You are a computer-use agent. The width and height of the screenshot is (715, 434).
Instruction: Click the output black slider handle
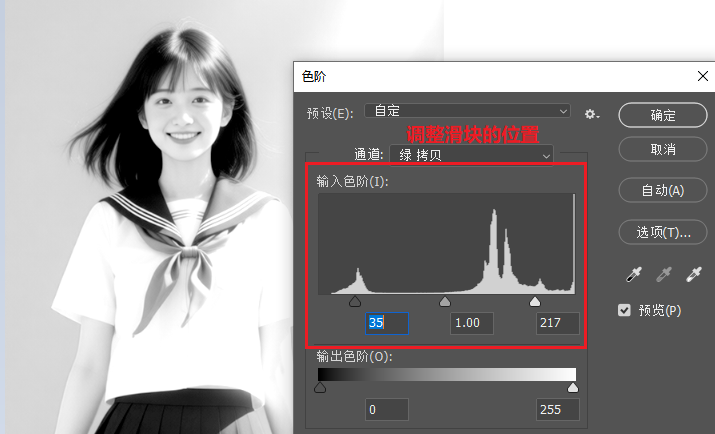(x=320, y=388)
